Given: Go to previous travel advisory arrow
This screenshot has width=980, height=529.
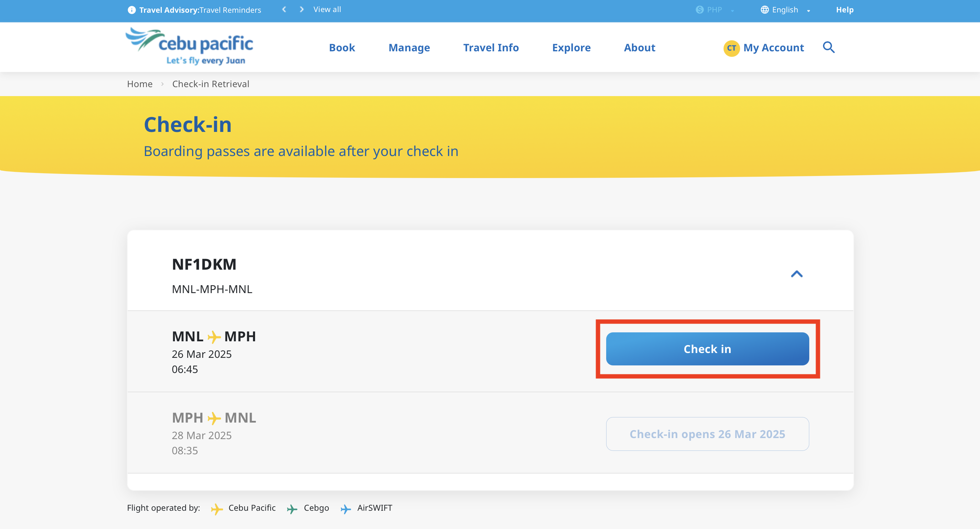Looking at the screenshot, I should tap(284, 10).
